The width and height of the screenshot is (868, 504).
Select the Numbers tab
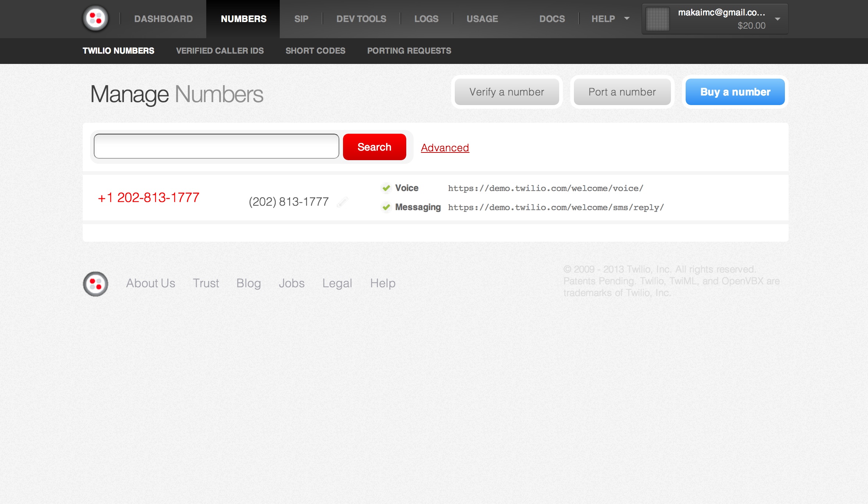[x=243, y=19]
